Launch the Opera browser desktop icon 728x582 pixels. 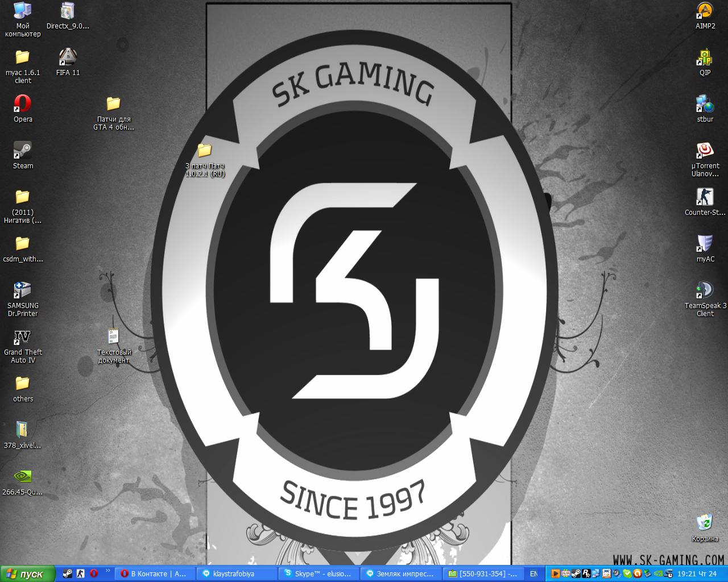click(23, 105)
